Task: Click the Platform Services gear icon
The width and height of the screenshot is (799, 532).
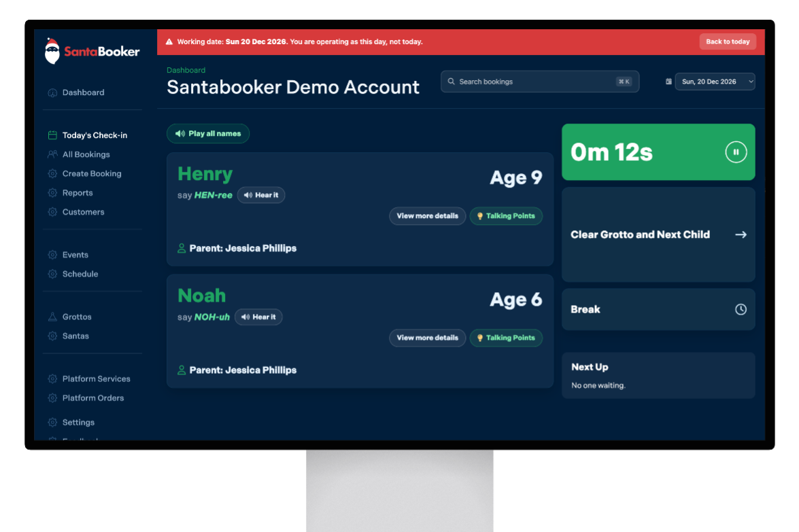Action: [52, 378]
